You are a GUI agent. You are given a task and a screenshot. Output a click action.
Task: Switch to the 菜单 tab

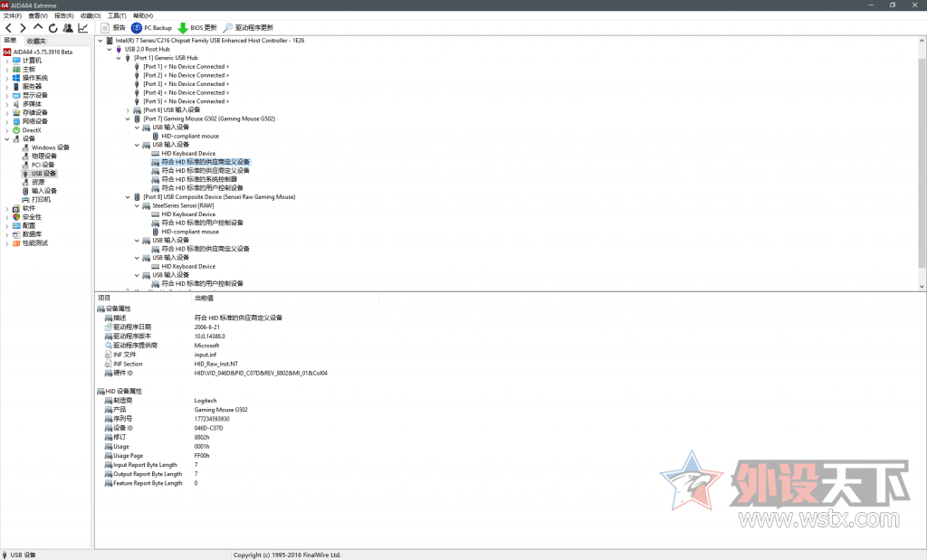pos(10,40)
